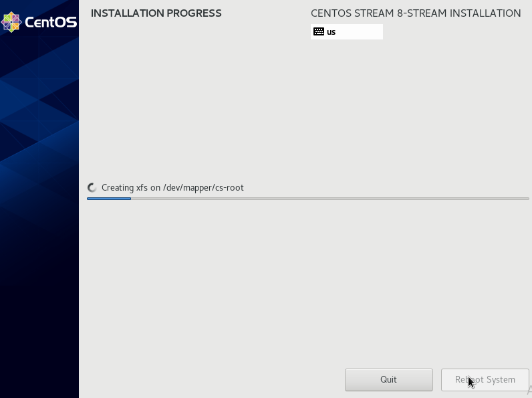Screen dimensions: 532x398
Task: Click the spinning progress indicator icon
Action: tap(92, 188)
